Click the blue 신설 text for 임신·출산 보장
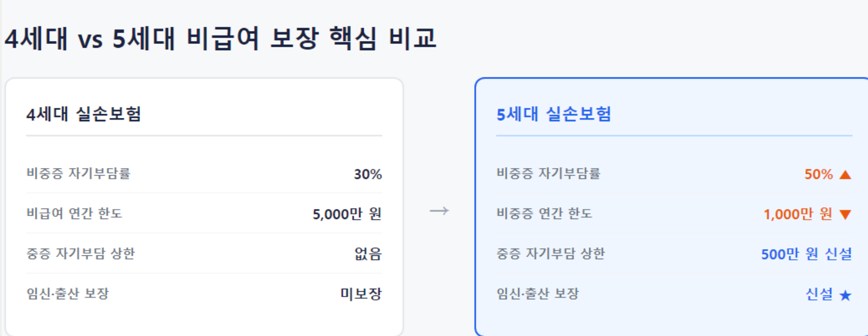 [819, 294]
